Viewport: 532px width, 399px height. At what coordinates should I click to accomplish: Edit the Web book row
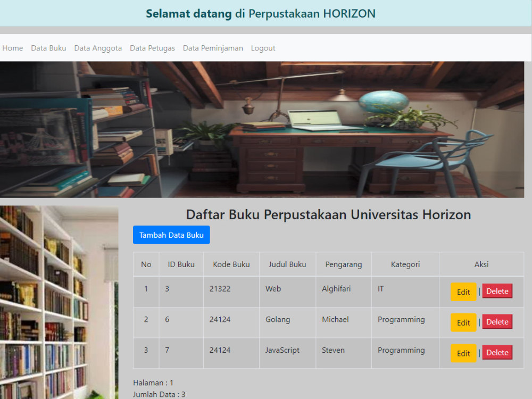point(463,292)
